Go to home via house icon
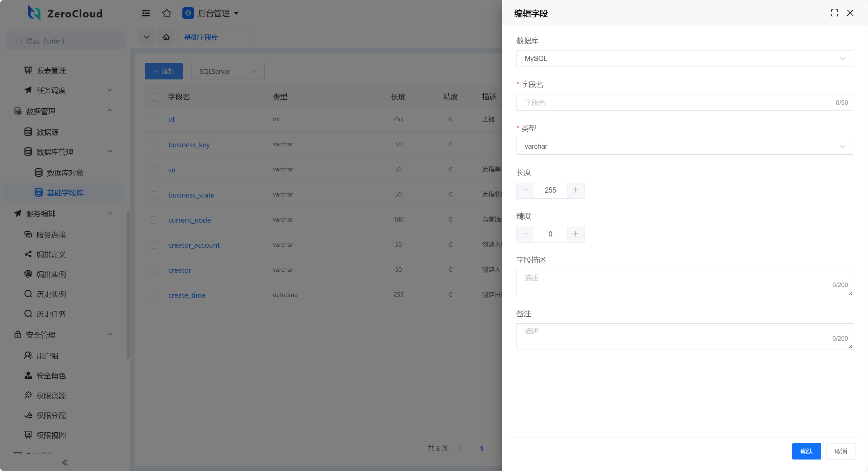This screenshot has width=868, height=471. coord(166,37)
